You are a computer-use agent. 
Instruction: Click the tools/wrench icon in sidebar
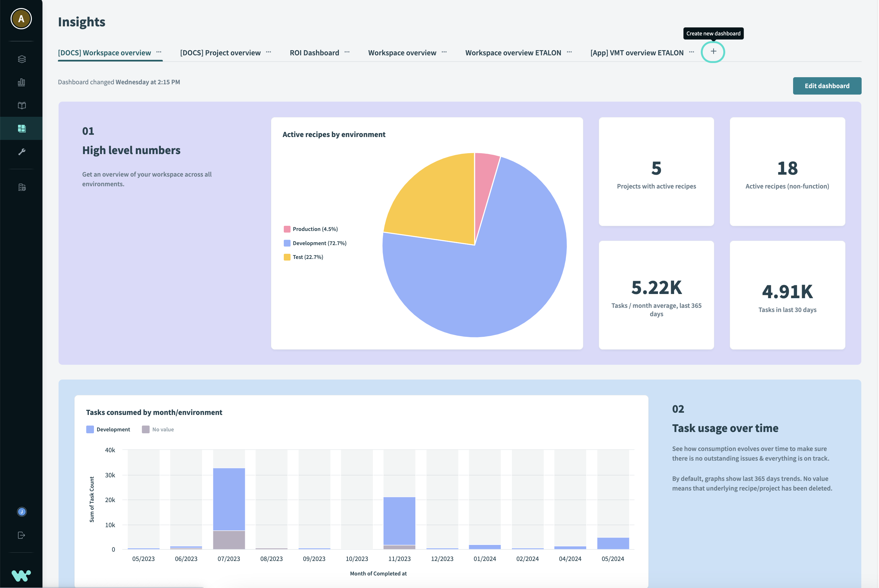pyautogui.click(x=21, y=152)
